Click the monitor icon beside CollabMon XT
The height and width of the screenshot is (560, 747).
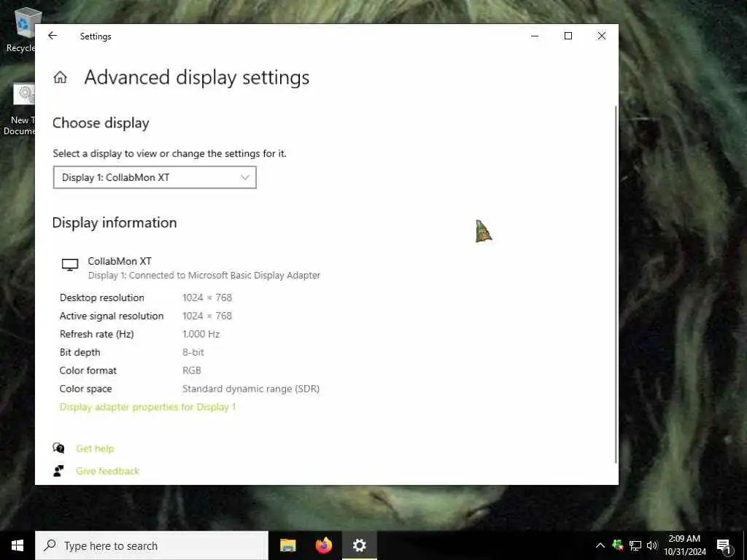pyautogui.click(x=70, y=264)
